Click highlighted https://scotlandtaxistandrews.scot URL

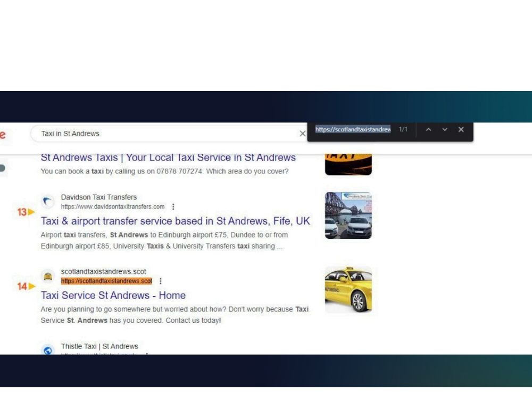[106, 281]
